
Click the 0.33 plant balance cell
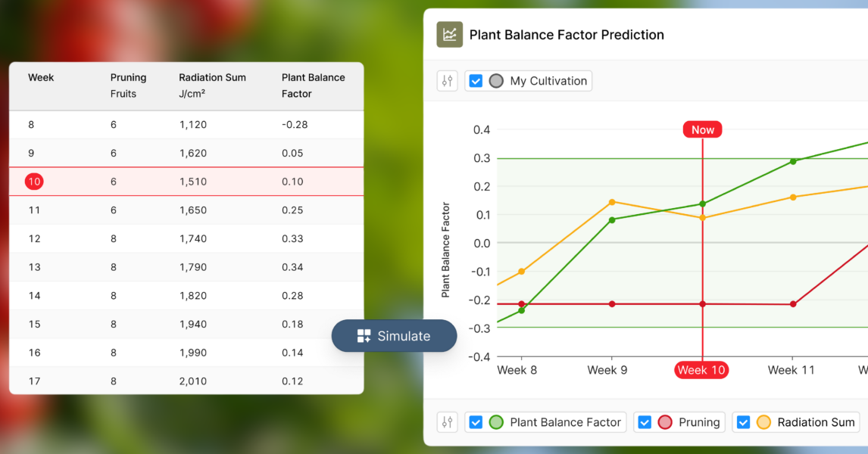click(x=292, y=238)
